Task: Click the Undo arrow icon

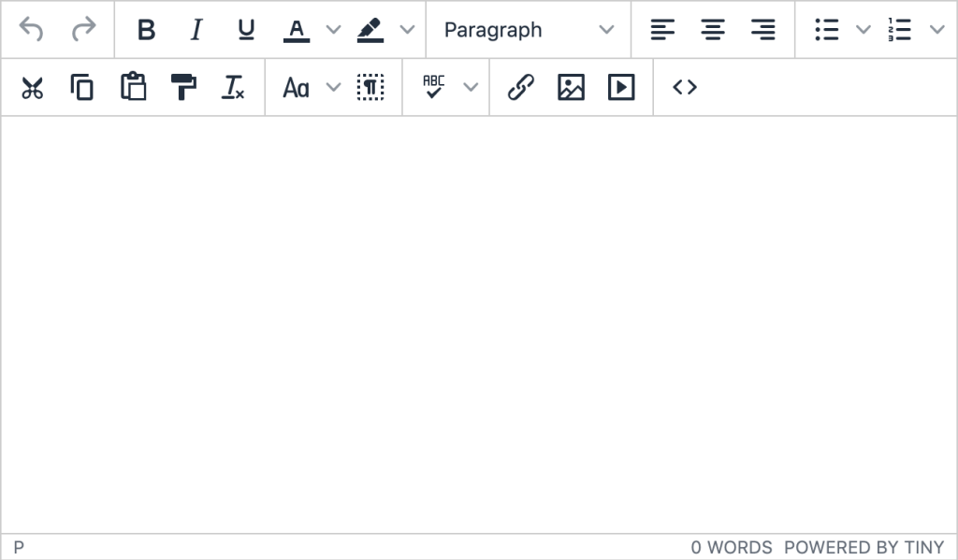Action: pos(32,30)
